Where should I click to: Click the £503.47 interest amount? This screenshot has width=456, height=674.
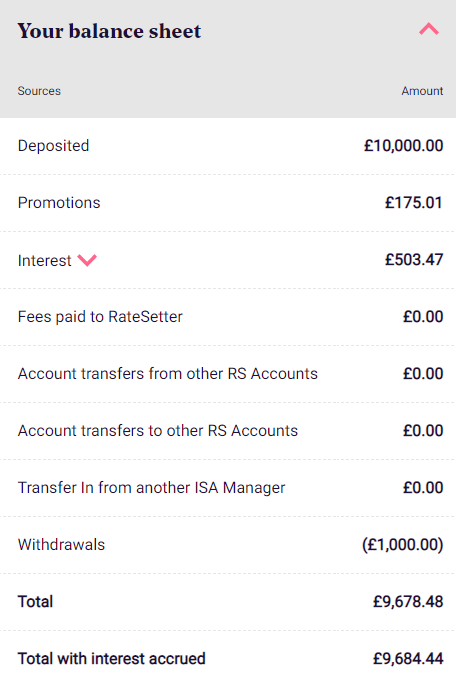click(414, 260)
